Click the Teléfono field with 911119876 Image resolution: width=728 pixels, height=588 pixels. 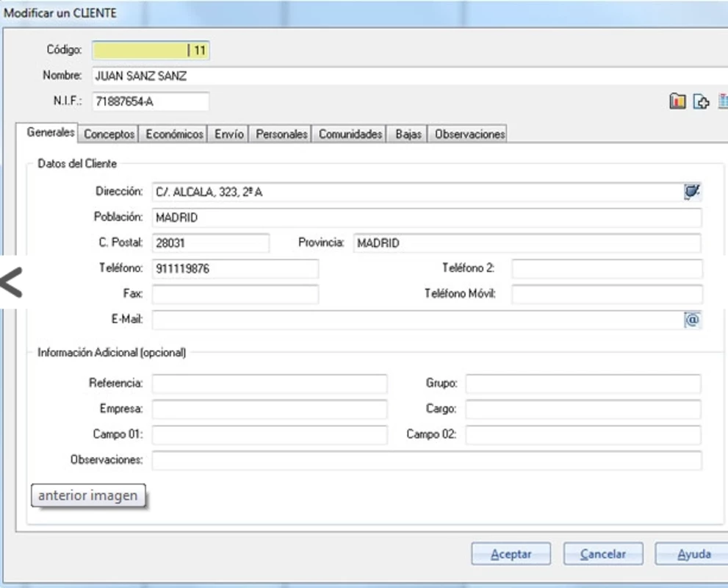coord(235,268)
